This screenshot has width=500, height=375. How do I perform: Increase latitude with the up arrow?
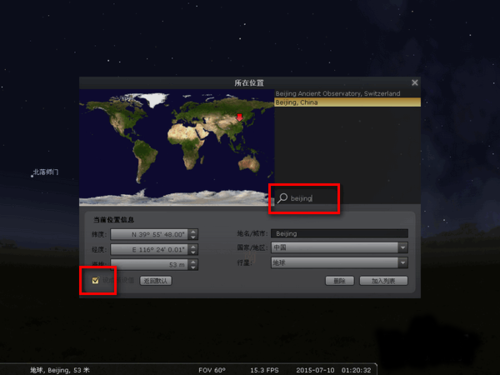[193, 231]
